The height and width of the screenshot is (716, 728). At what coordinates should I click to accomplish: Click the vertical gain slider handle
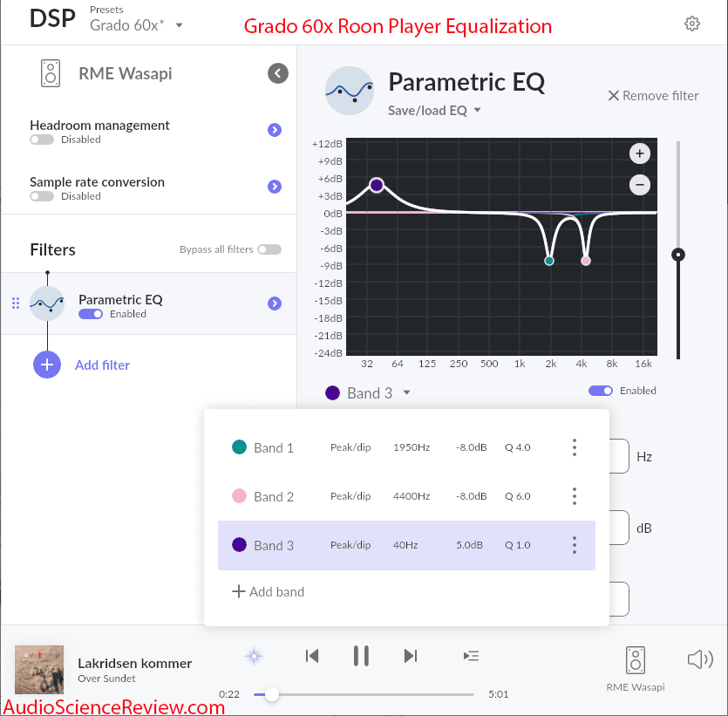678,255
